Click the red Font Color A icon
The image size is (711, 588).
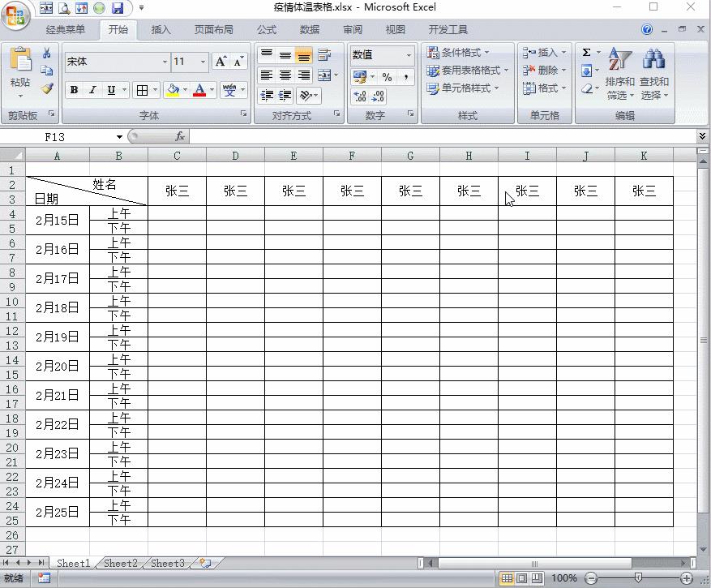click(199, 90)
